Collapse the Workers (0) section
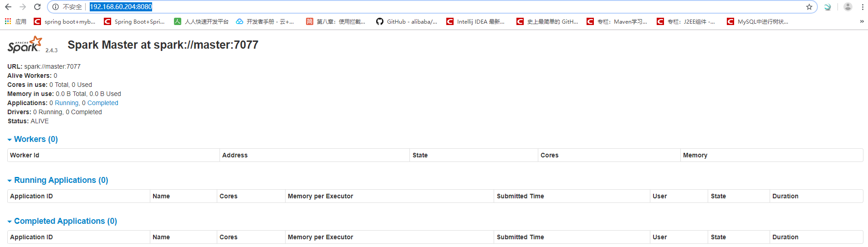Viewport: 868px width, 247px height. click(x=33, y=139)
